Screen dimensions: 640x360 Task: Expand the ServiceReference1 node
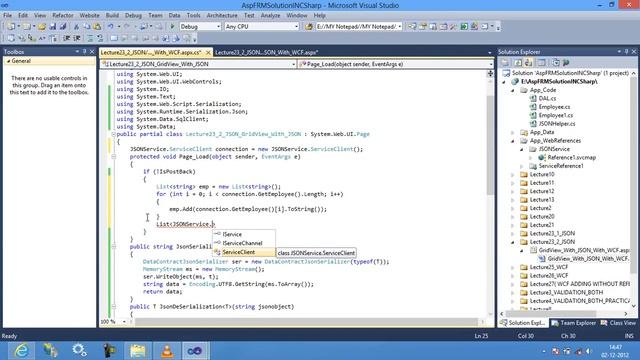(522, 166)
